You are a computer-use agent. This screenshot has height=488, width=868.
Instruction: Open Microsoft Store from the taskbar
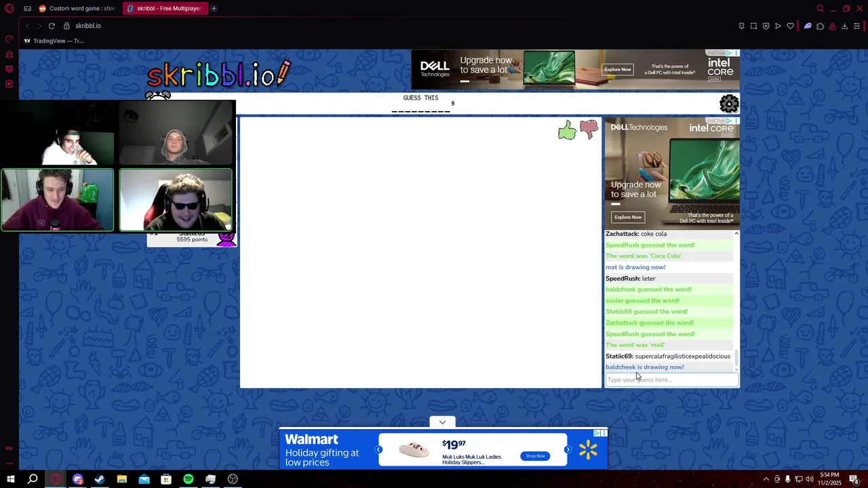[166, 479]
